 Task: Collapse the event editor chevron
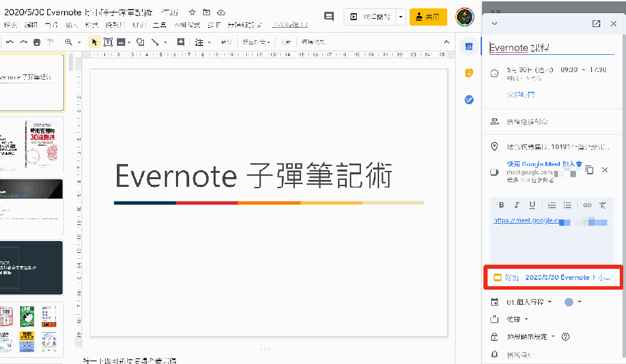(x=495, y=24)
